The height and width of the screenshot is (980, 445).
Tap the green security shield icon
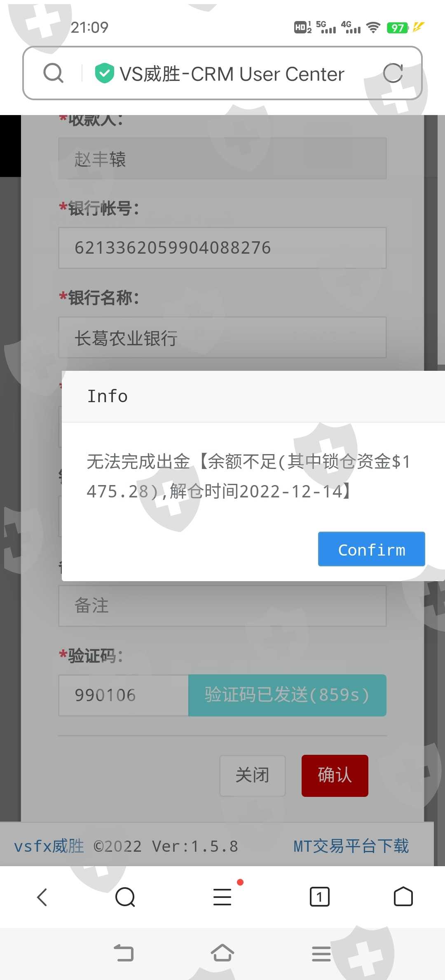[x=105, y=73]
